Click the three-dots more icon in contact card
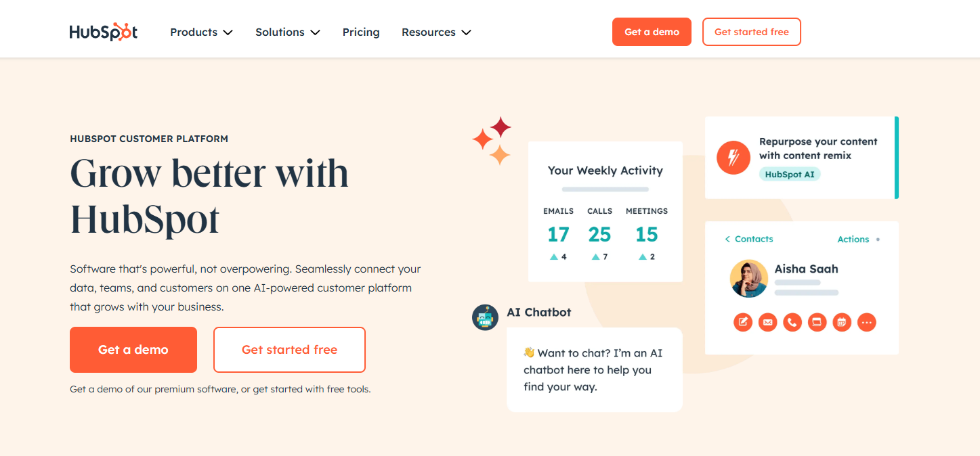The width and height of the screenshot is (980, 456). coord(866,322)
